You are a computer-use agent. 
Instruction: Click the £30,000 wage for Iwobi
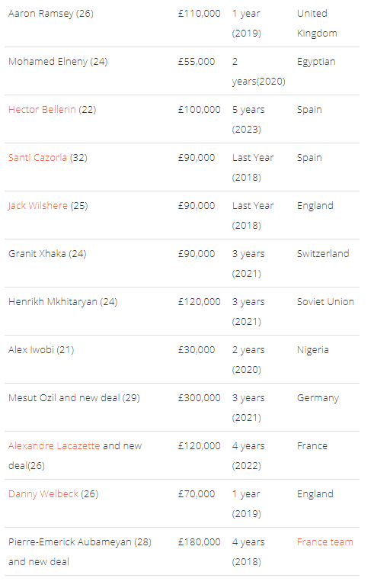point(197,349)
